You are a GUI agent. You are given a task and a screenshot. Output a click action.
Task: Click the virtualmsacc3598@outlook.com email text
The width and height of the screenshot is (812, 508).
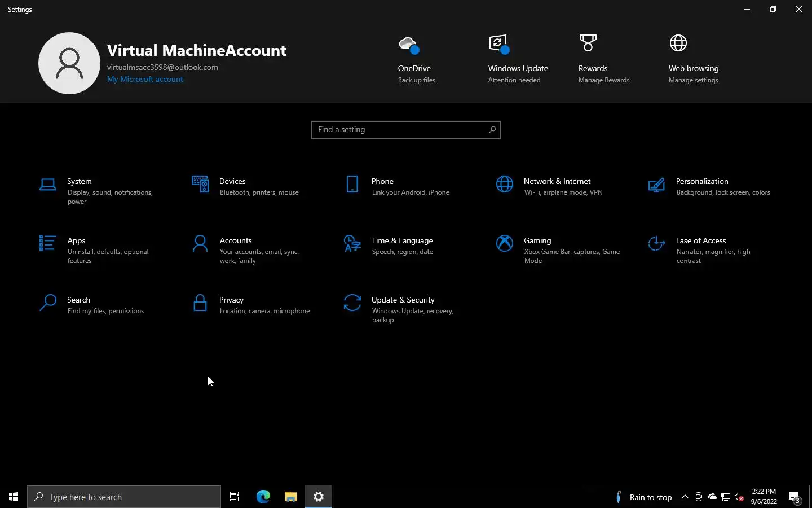162,67
